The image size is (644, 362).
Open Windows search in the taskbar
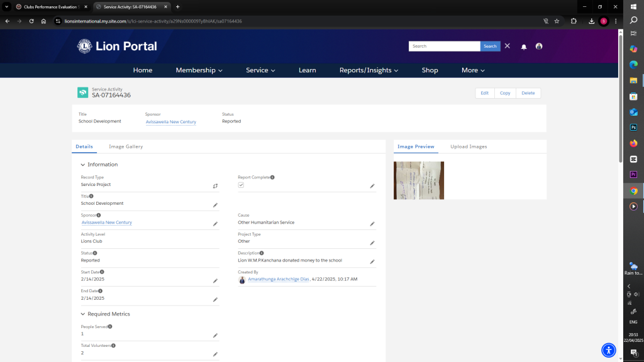(633, 19)
